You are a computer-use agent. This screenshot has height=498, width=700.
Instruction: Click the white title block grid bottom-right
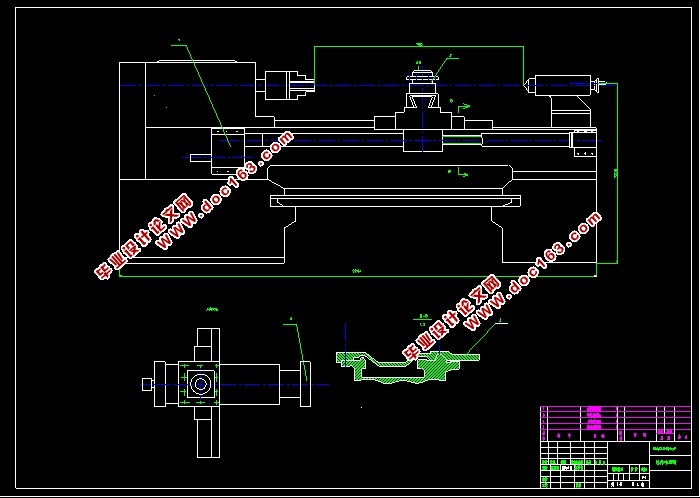click(x=615, y=465)
